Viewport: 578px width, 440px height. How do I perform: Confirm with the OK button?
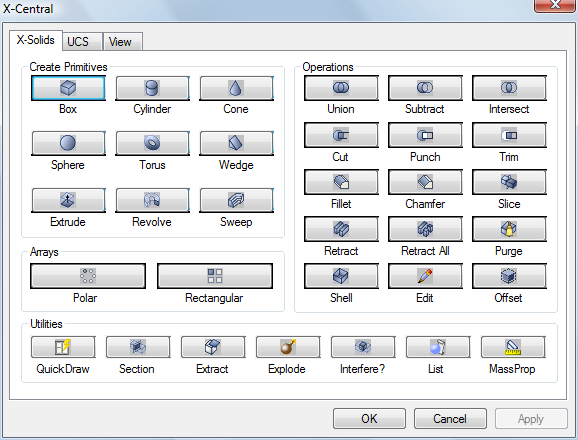369,419
